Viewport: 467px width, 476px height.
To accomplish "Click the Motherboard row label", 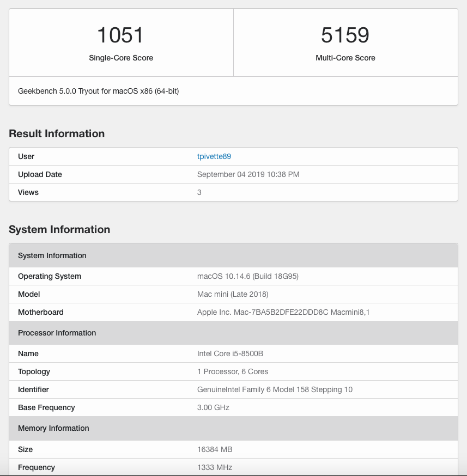I will (41, 312).
